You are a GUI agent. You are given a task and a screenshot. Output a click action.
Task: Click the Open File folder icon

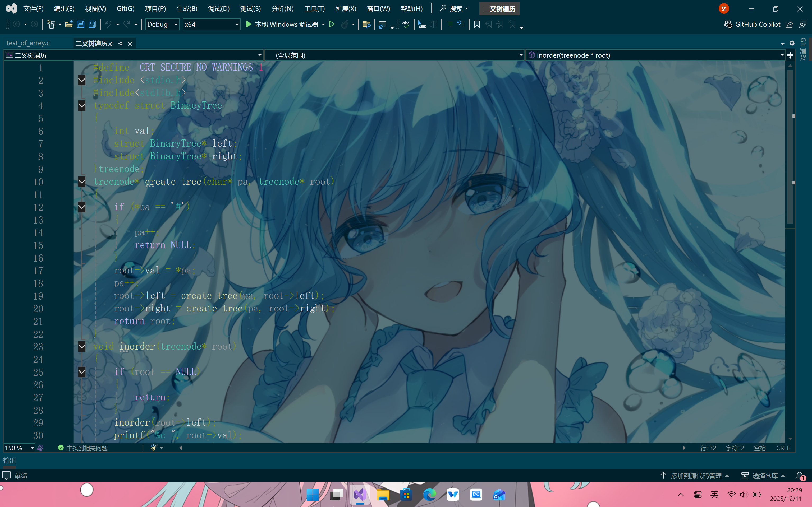[x=69, y=24]
